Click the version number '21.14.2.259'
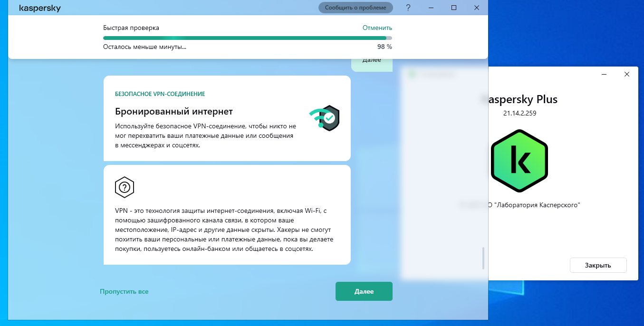 (519, 113)
